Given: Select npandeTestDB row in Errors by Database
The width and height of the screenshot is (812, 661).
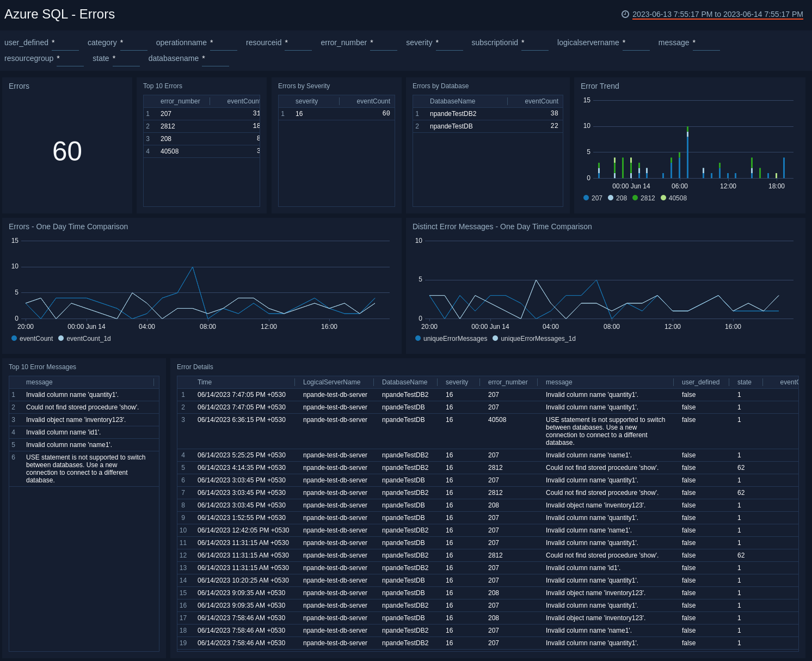Looking at the screenshot, I should pos(488,126).
